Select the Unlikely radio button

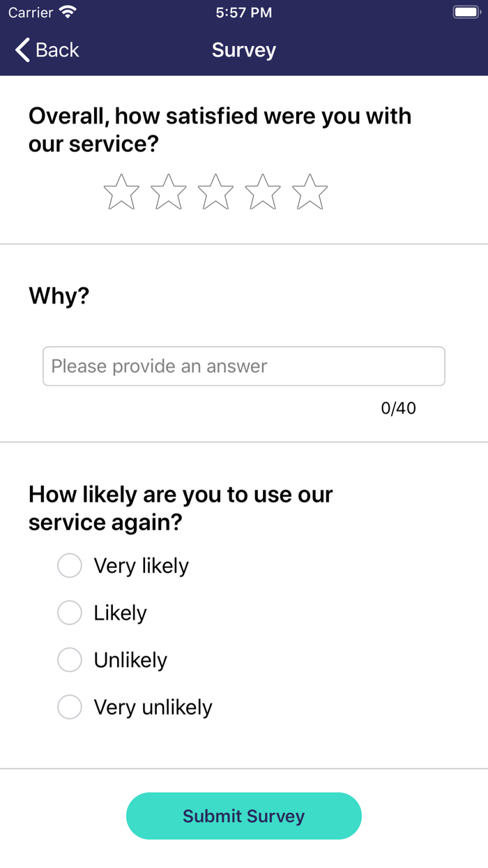[70, 660]
